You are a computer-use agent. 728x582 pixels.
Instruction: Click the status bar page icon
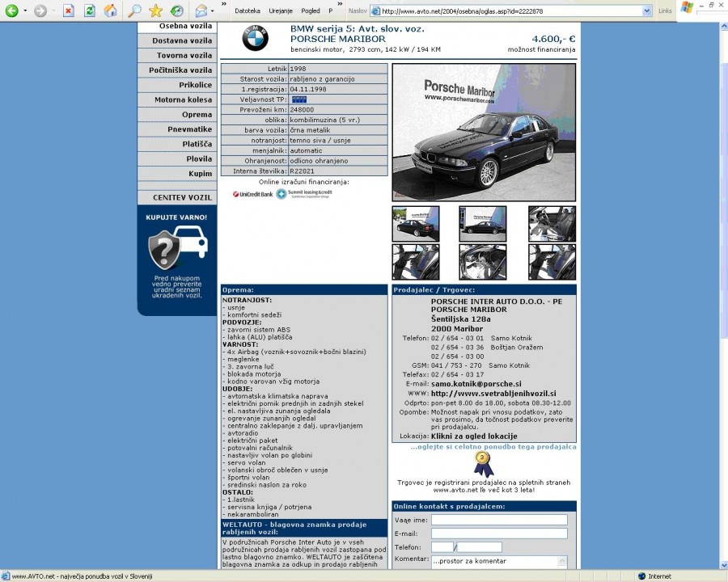pyautogui.click(x=5, y=576)
